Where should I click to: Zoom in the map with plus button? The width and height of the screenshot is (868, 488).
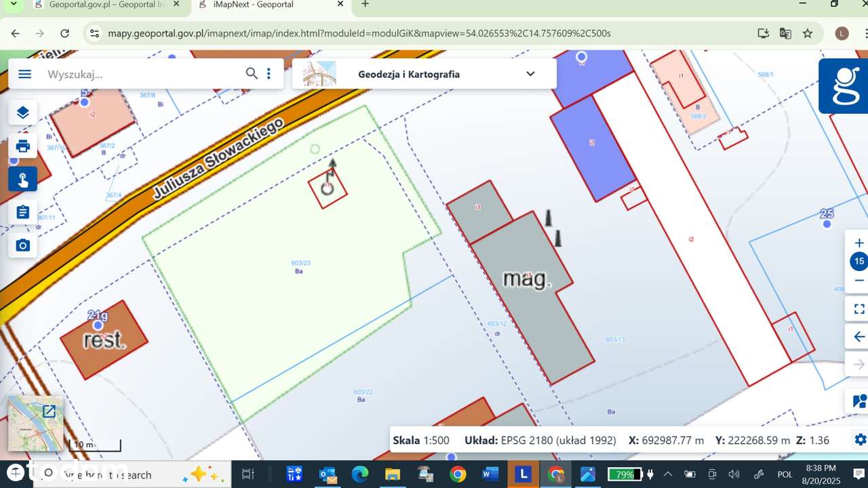859,243
